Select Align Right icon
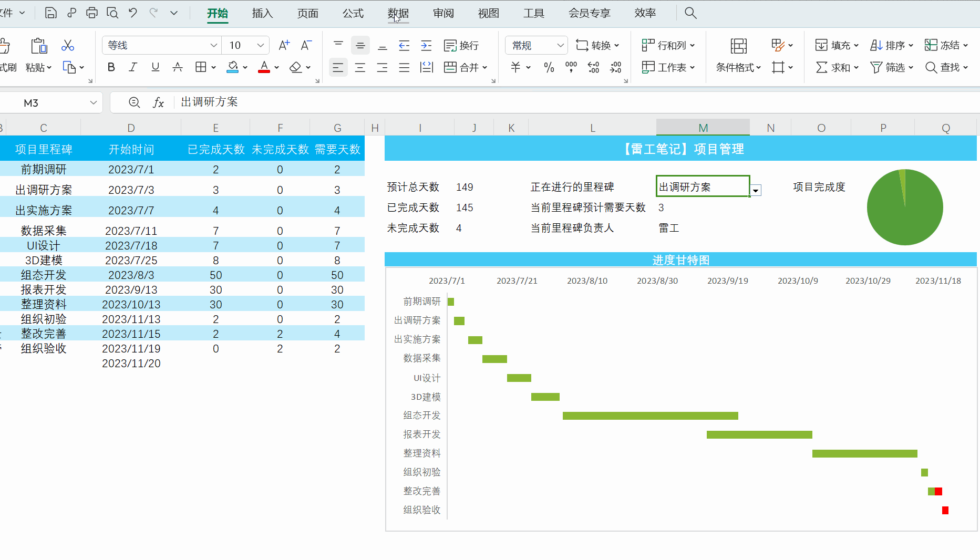The width and height of the screenshot is (980, 560). (382, 67)
